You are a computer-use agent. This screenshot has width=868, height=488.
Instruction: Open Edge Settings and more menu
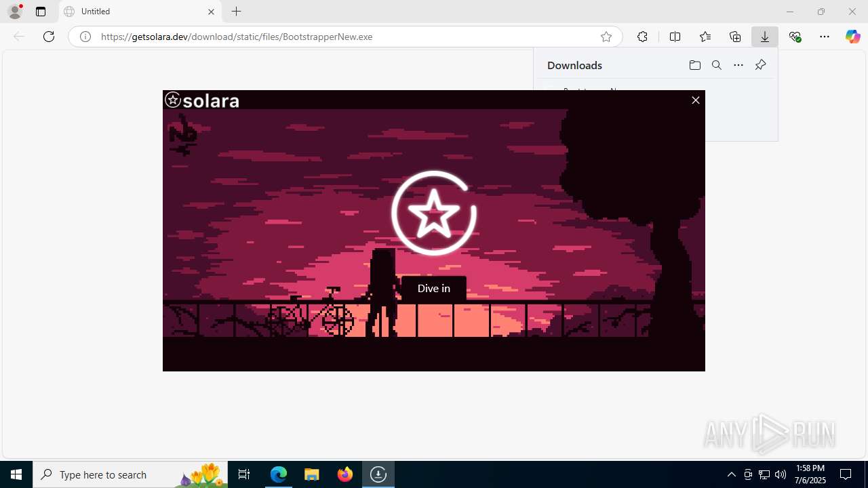click(x=825, y=37)
